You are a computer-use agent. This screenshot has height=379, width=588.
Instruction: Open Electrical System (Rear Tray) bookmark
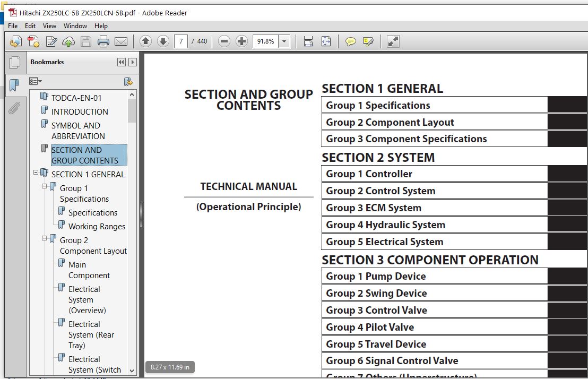(91, 335)
